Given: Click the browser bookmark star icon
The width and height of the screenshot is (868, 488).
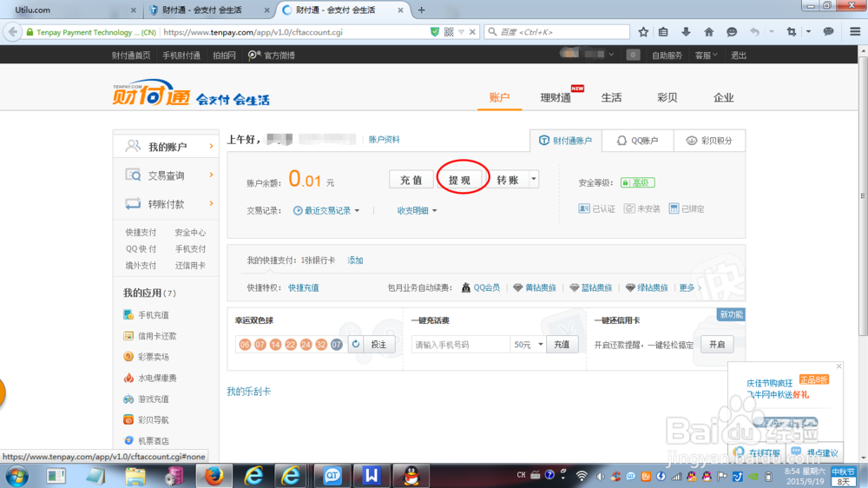Looking at the screenshot, I should (643, 32).
